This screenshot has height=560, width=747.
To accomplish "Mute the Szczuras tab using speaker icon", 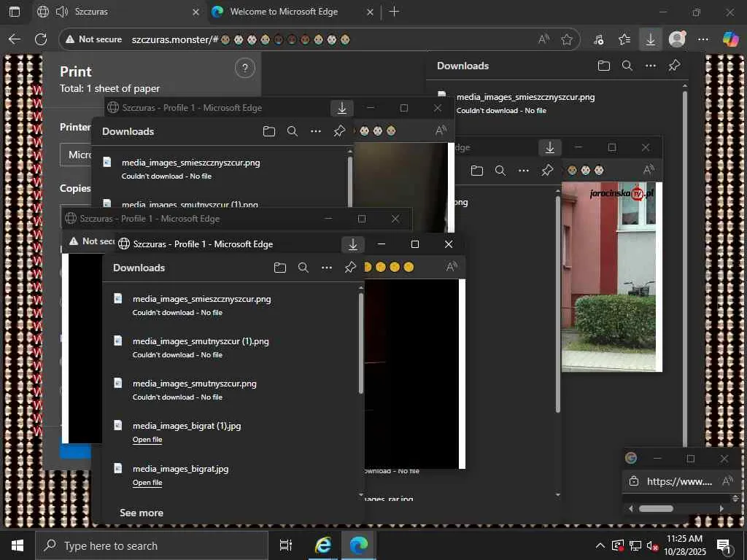I will tap(61, 12).
